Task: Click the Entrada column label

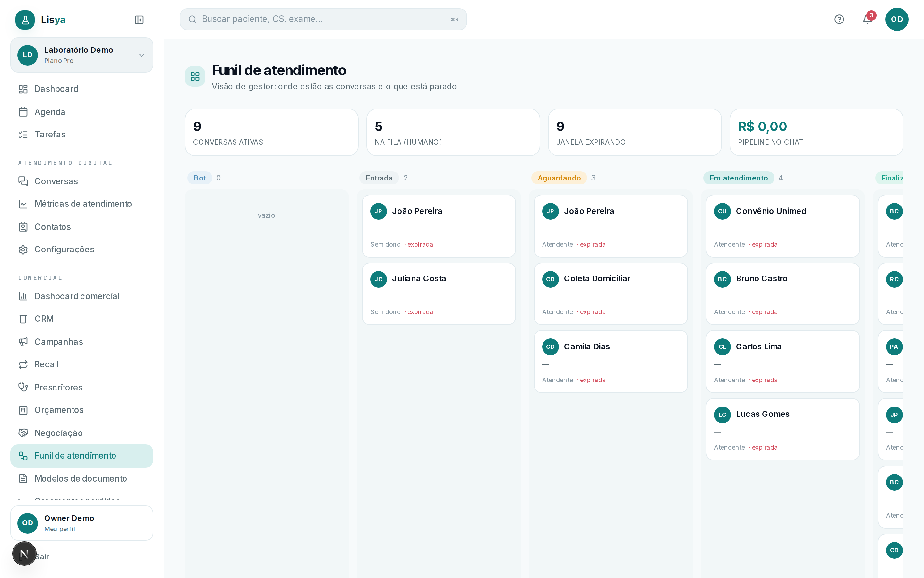Action: [x=379, y=178]
